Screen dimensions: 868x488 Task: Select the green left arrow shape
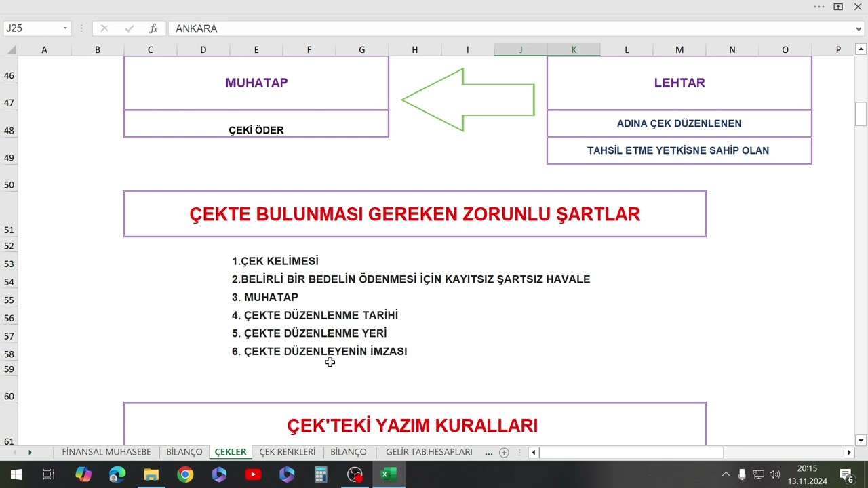pos(468,100)
